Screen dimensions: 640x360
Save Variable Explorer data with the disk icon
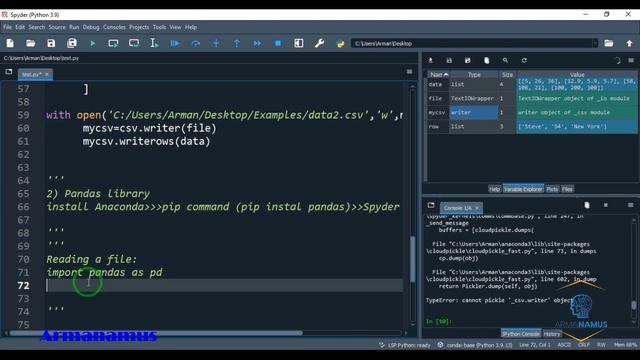[x=449, y=60]
